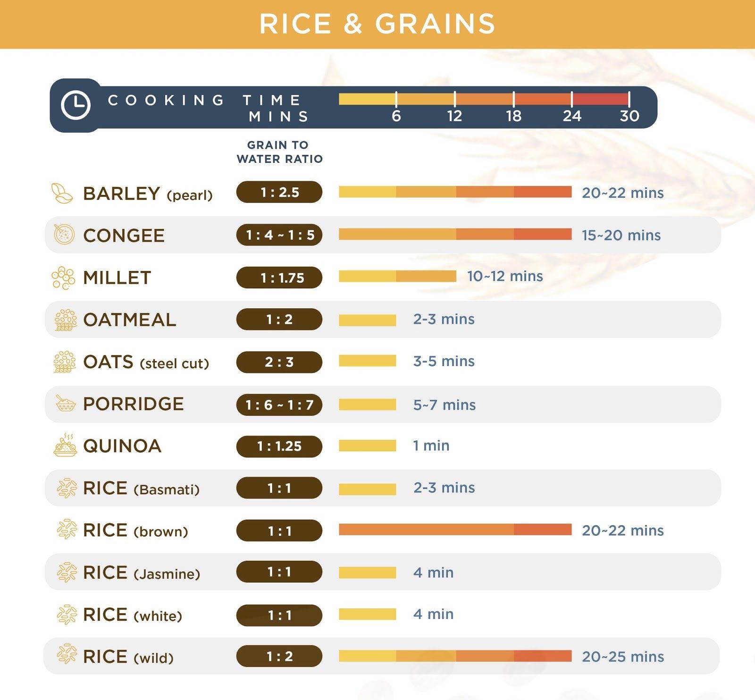This screenshot has width=755, height=700.
Task: Click the 1 : 1.25 quinoa ratio badge
Action: tap(279, 446)
